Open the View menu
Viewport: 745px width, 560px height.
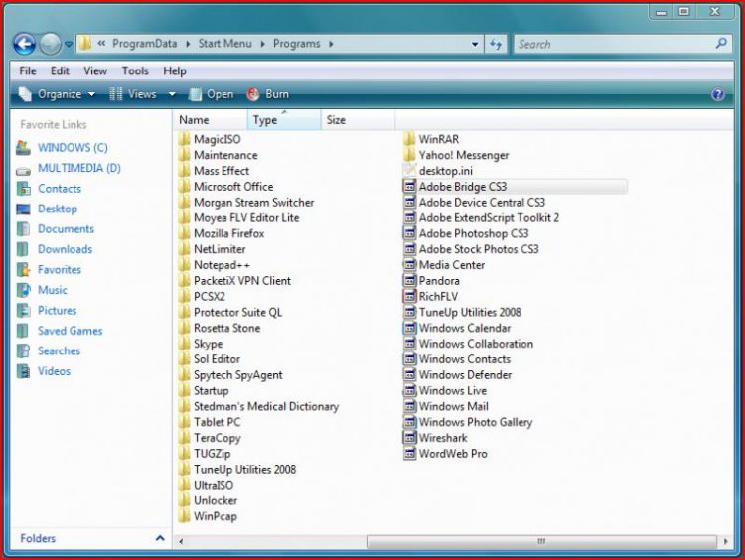(95, 71)
